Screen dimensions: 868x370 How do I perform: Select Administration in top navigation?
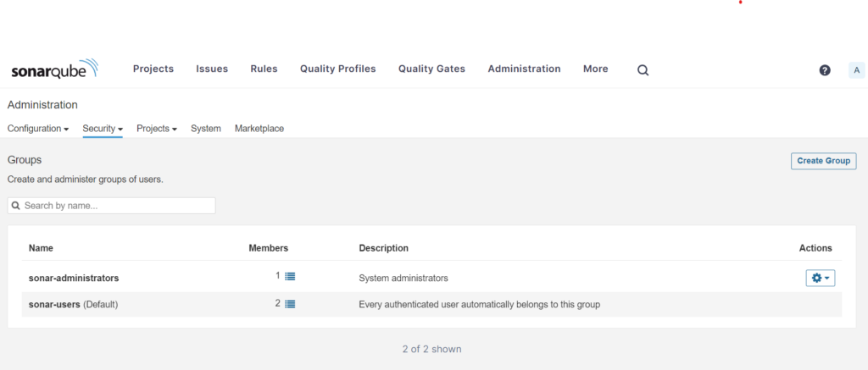pos(524,69)
